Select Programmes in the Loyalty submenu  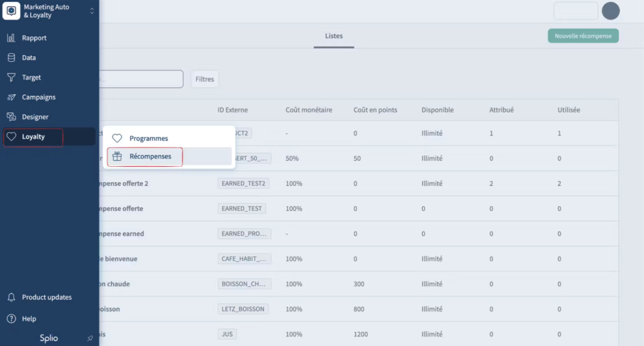click(x=148, y=139)
